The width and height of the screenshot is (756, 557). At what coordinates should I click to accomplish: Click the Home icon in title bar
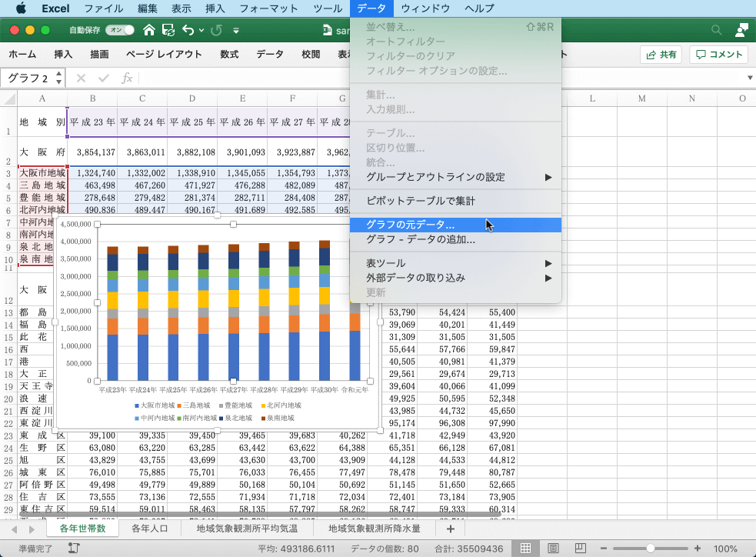coord(148,30)
